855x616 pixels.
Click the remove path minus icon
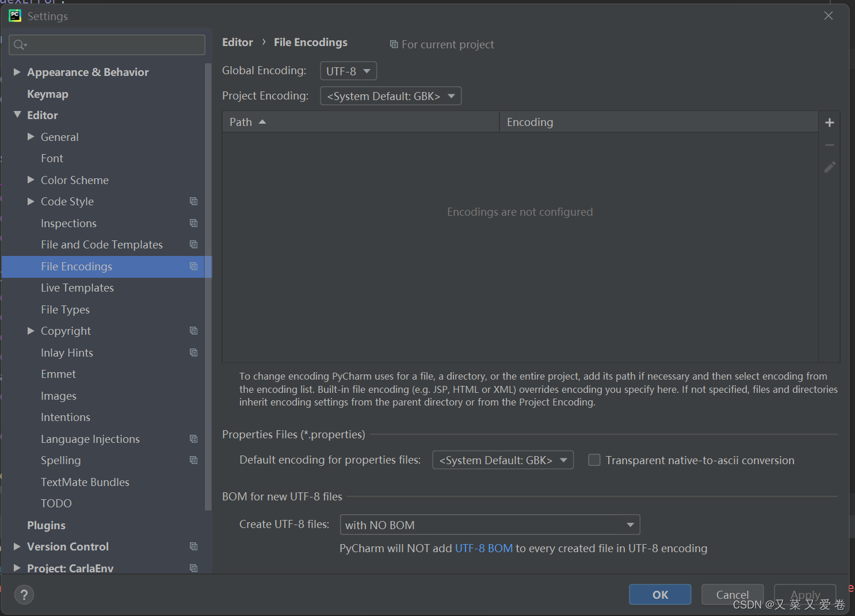pyautogui.click(x=829, y=144)
